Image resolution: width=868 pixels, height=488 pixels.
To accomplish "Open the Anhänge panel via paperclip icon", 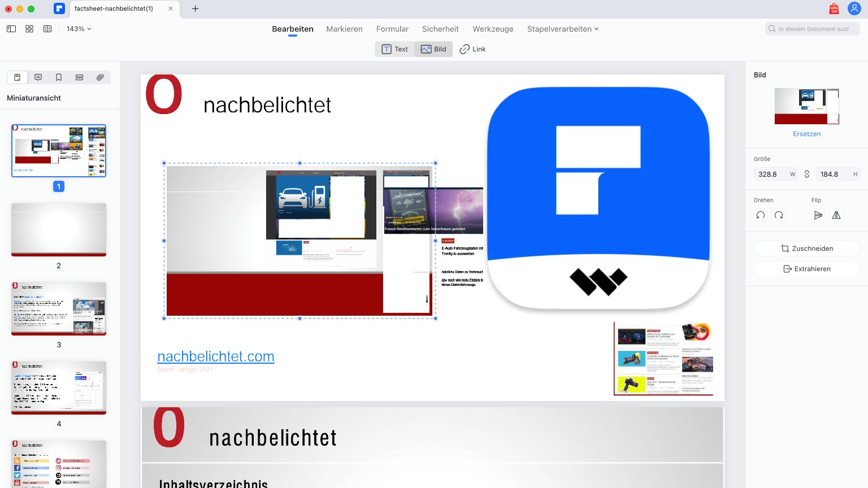I will [101, 77].
